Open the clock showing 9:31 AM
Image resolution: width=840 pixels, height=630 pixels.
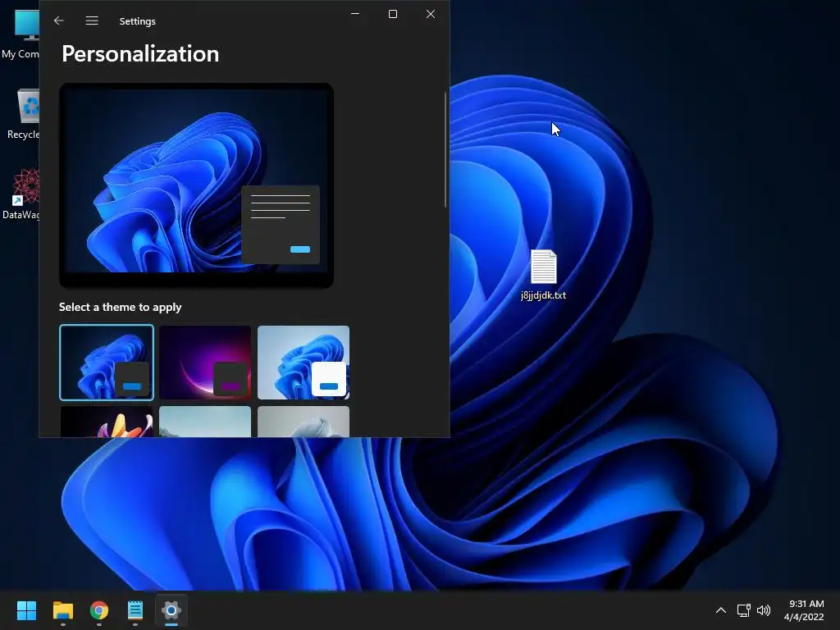804,610
